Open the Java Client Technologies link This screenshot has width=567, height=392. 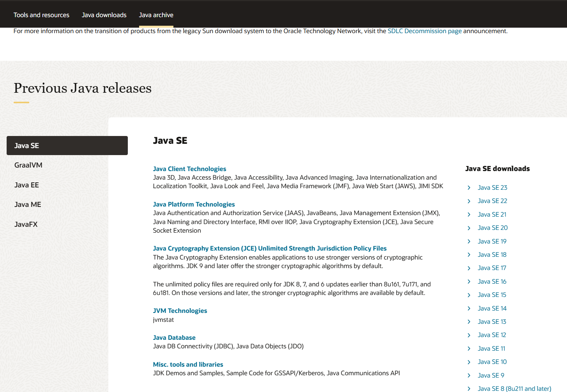click(189, 169)
